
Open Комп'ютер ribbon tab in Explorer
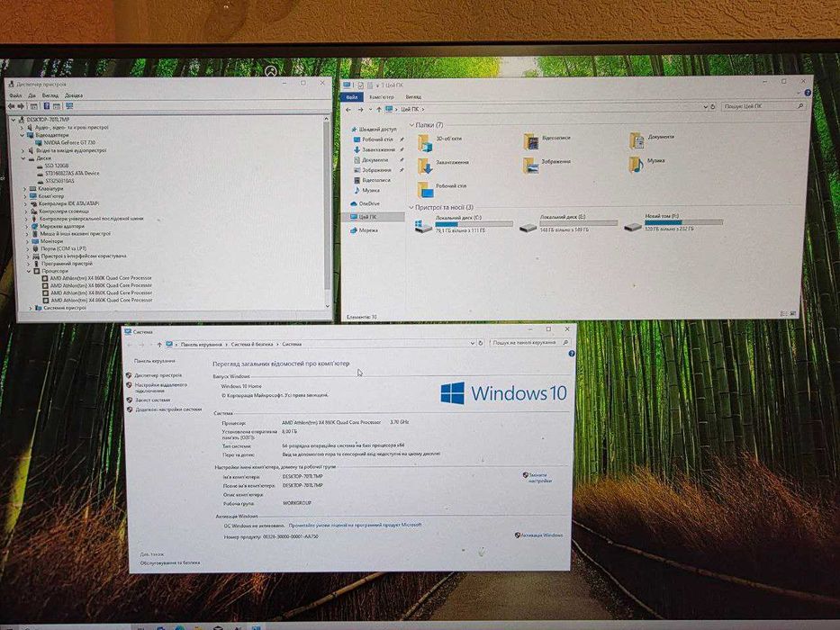click(382, 97)
